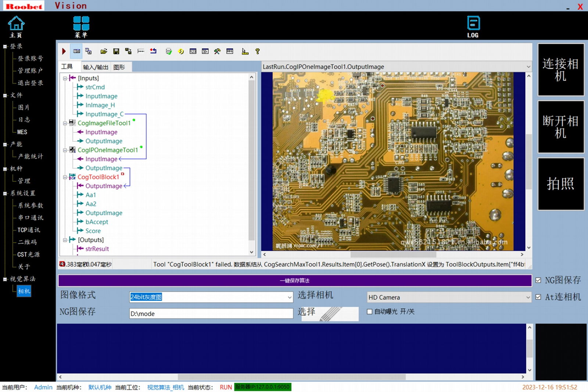Click the floppy disk save icon
Viewport: 588px width, 392px height.
point(116,51)
